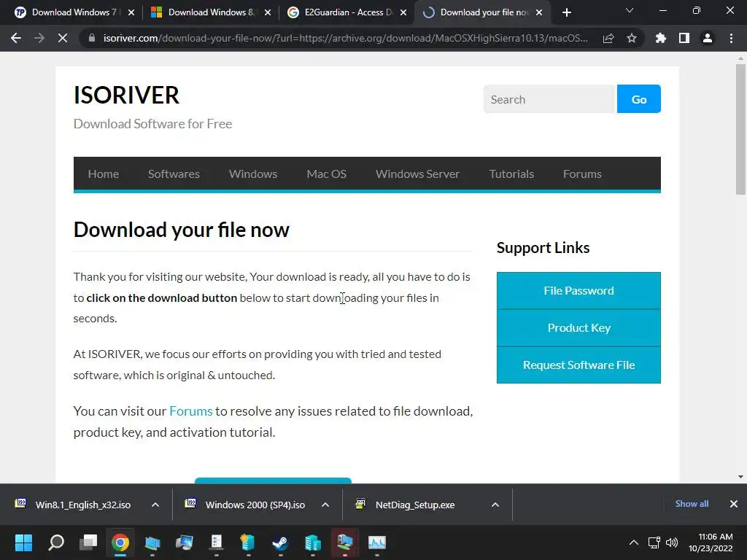Click the address bar URL
Image resolution: width=747 pixels, height=560 pixels.
[345, 38]
